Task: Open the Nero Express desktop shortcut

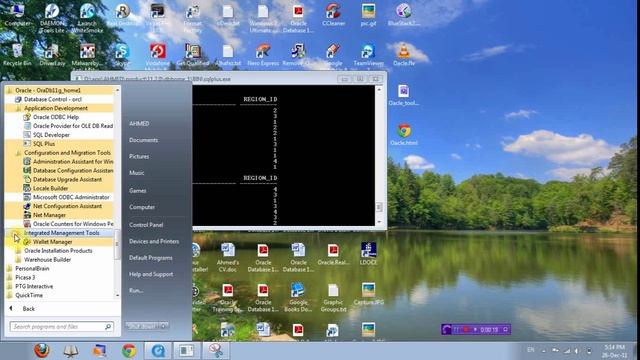Action: [x=263, y=56]
